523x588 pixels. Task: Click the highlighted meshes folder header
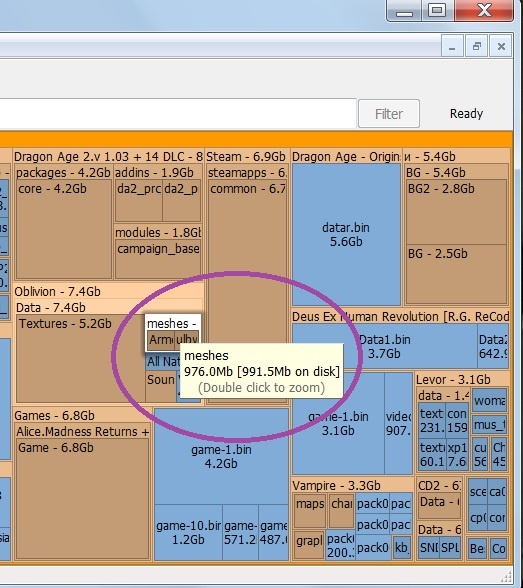point(172,323)
